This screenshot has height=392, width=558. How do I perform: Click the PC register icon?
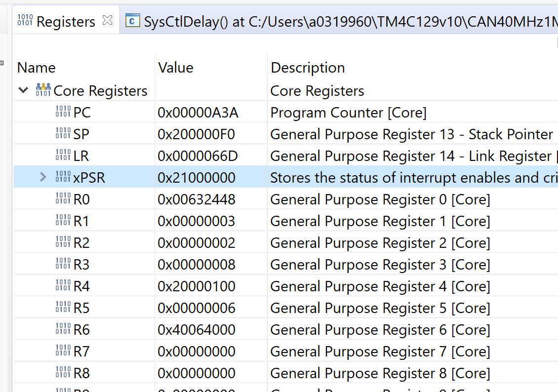(x=63, y=112)
